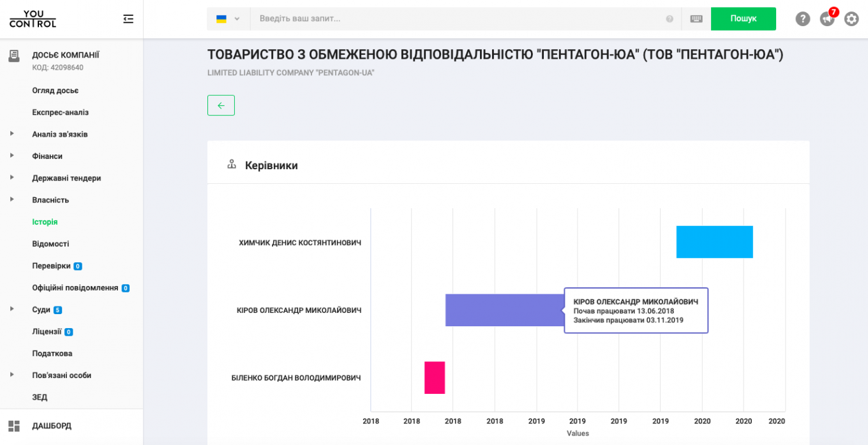Image resolution: width=868 pixels, height=445 pixels.
Task: Click the blue bar for Химчик Денис
Action: 714,242
